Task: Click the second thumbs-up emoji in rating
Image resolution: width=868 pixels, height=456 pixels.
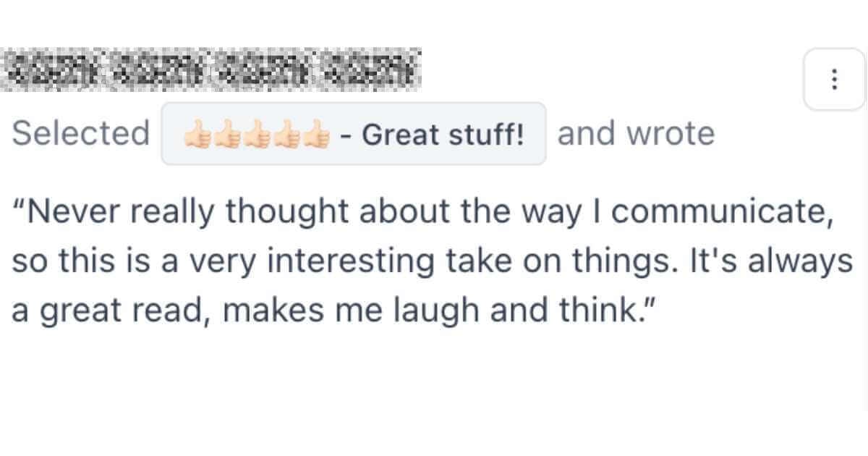Action: coord(227,135)
